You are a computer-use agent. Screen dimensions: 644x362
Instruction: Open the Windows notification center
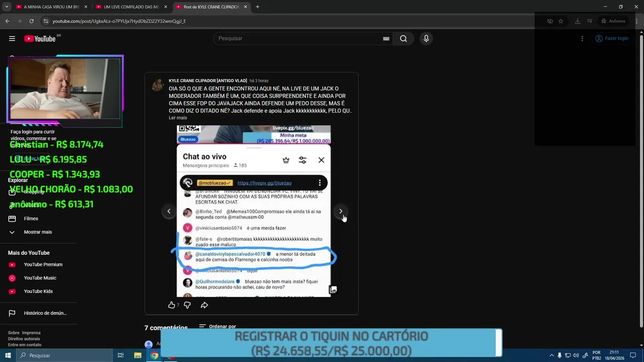coord(633,355)
